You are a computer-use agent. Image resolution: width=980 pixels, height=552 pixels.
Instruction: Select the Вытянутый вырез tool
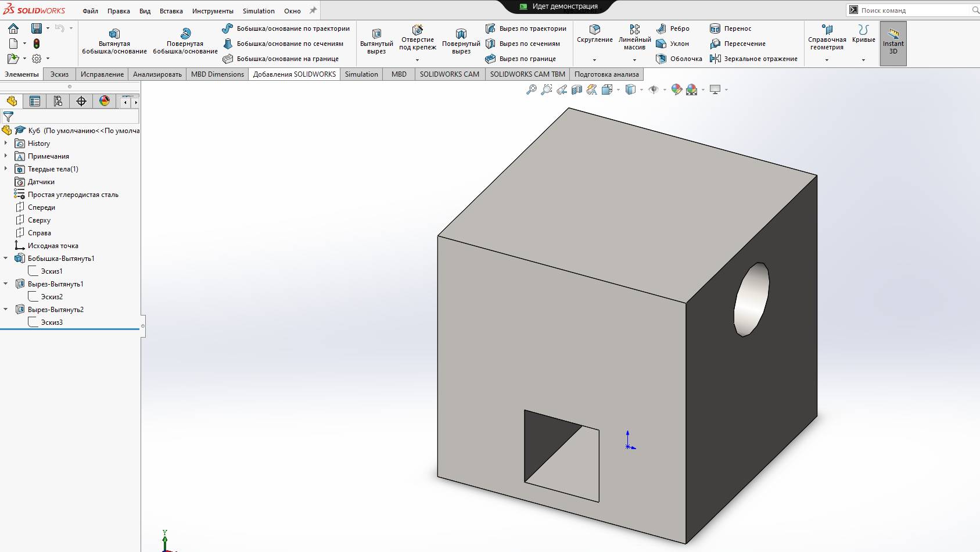[376, 40]
